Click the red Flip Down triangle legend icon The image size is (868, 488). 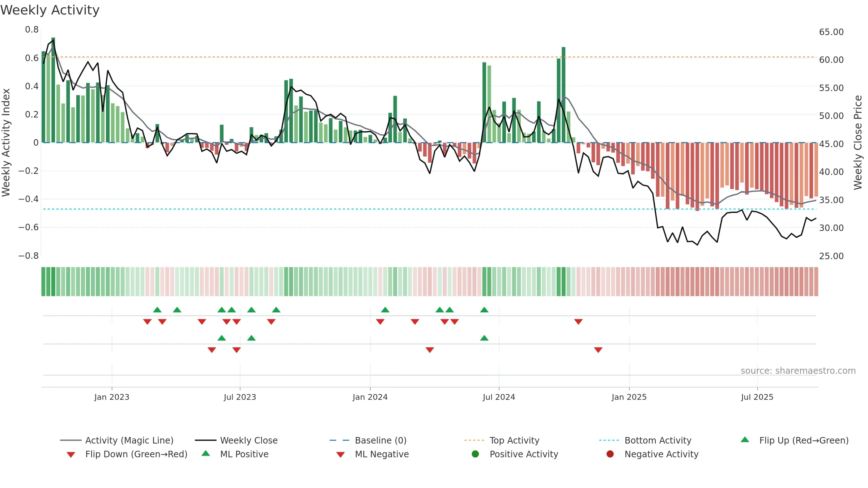(x=71, y=455)
